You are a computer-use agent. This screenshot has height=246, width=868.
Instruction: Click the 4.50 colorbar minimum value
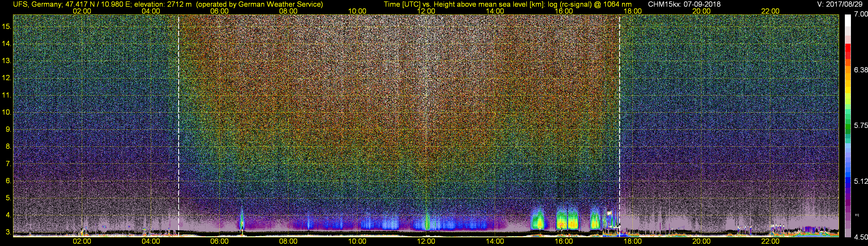[860, 237]
